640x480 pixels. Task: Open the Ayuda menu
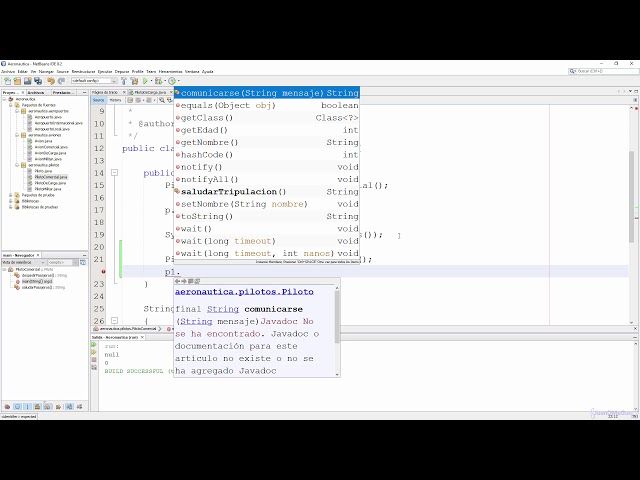(208, 71)
